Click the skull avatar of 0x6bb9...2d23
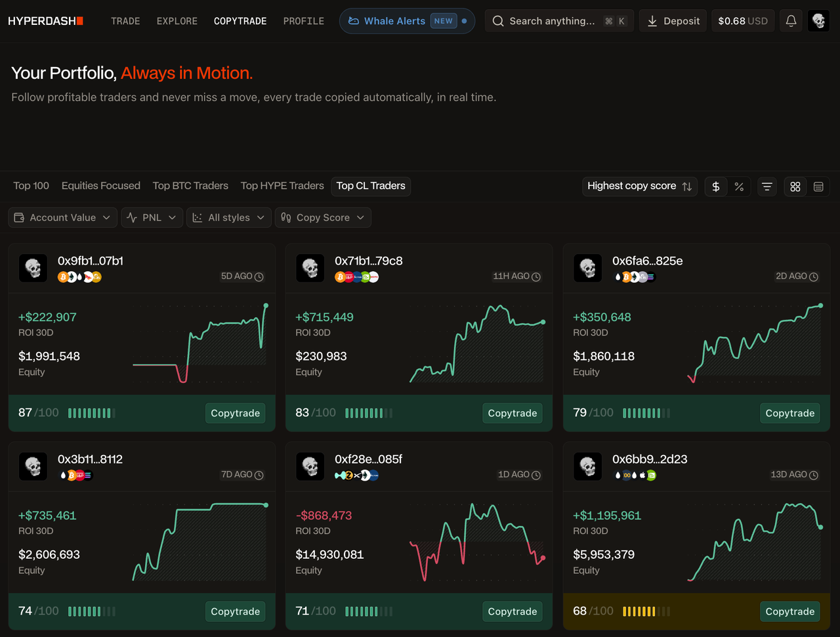This screenshot has width=840, height=637. coord(587,466)
